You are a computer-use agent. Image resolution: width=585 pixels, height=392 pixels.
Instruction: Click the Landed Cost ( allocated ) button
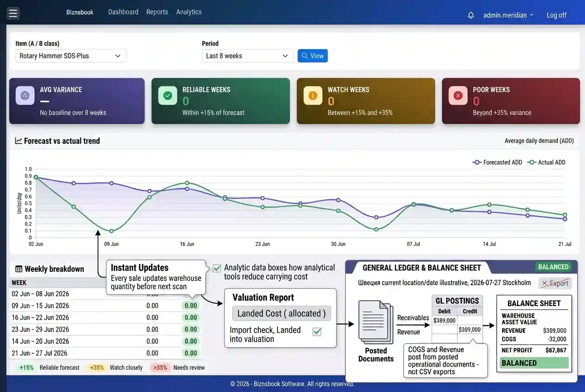pyautogui.click(x=281, y=313)
